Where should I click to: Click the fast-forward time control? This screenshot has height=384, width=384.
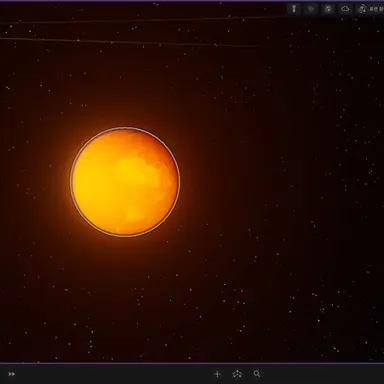click(12, 374)
